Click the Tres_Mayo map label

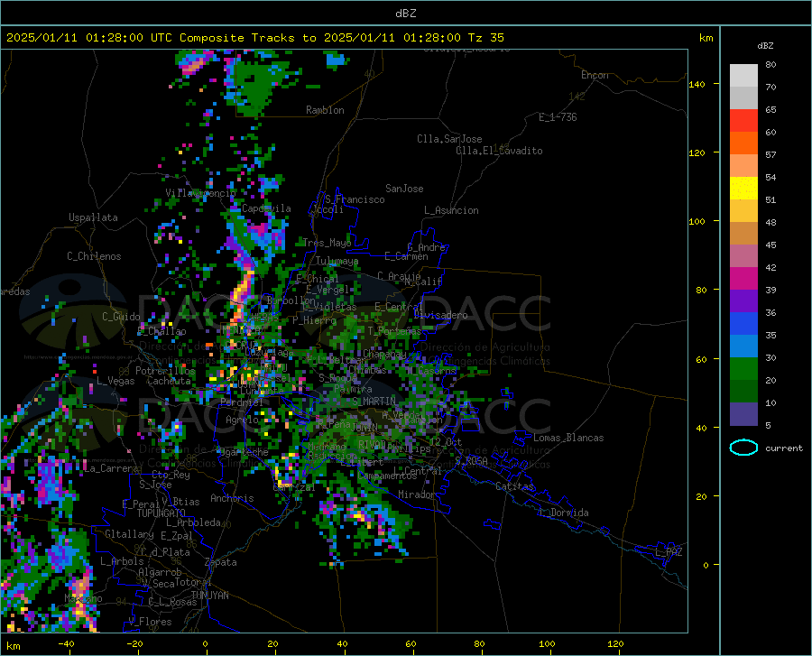click(327, 243)
